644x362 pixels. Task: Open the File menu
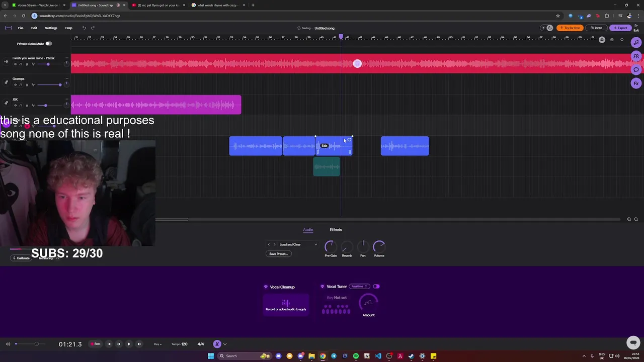tap(21, 28)
